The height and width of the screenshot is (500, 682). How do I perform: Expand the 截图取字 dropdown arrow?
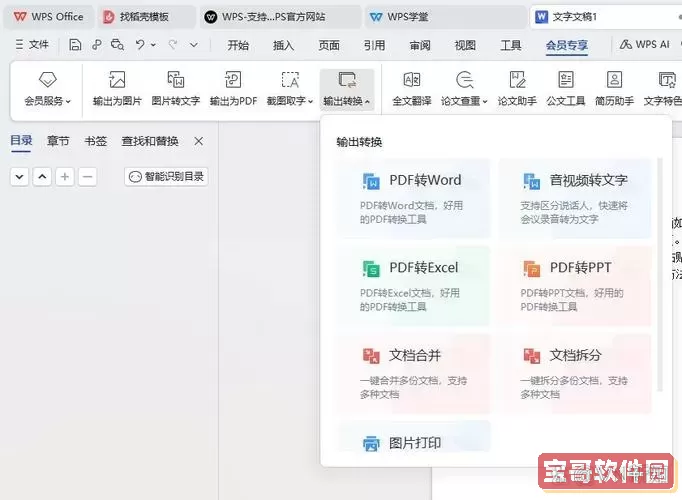(311, 102)
